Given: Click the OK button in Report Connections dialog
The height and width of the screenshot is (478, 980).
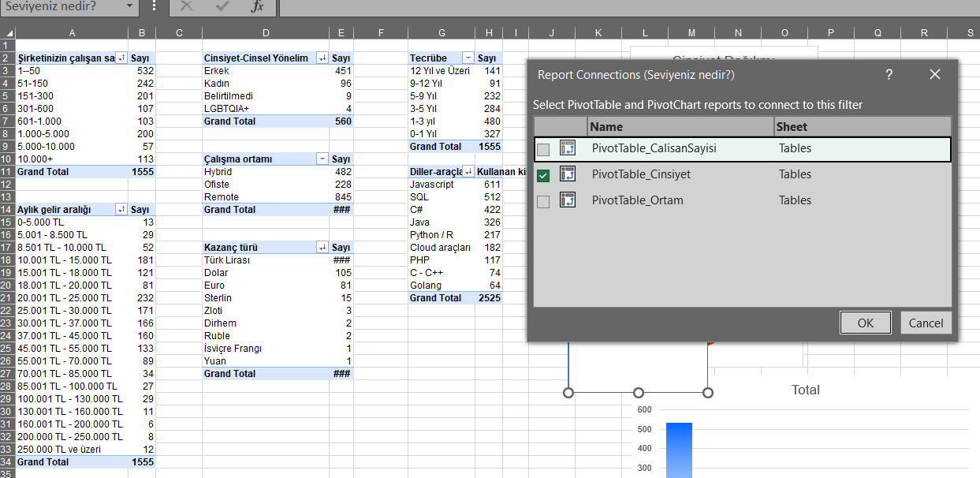Looking at the screenshot, I should pos(865,323).
